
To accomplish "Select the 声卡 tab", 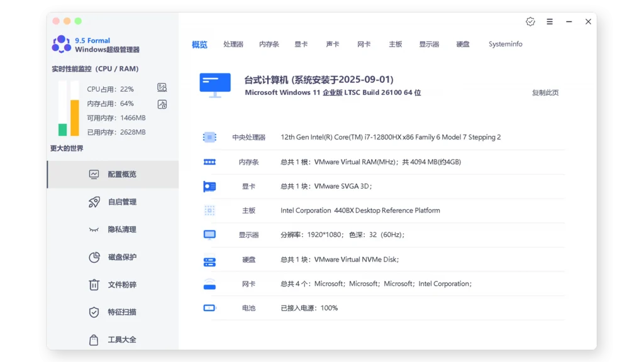I will [x=333, y=44].
